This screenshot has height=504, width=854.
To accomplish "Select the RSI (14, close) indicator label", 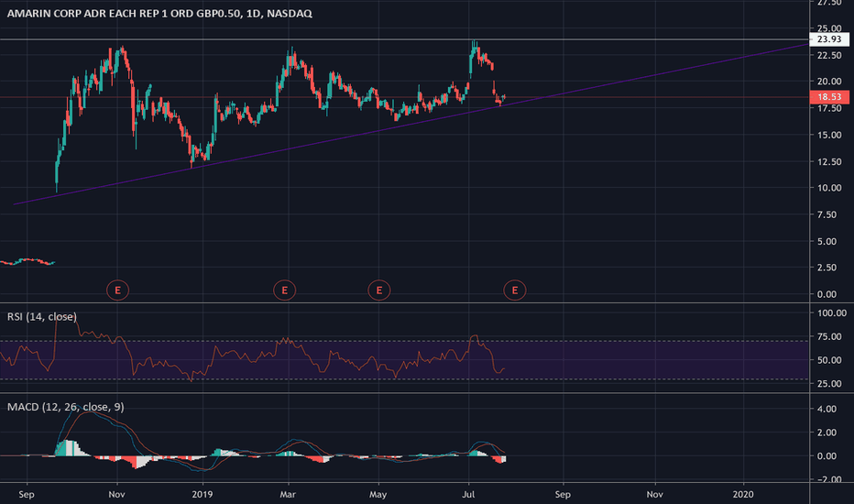I will [42, 316].
